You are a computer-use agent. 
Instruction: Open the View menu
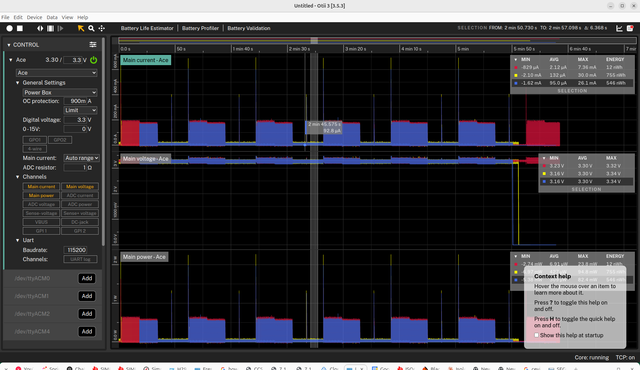pos(67,17)
